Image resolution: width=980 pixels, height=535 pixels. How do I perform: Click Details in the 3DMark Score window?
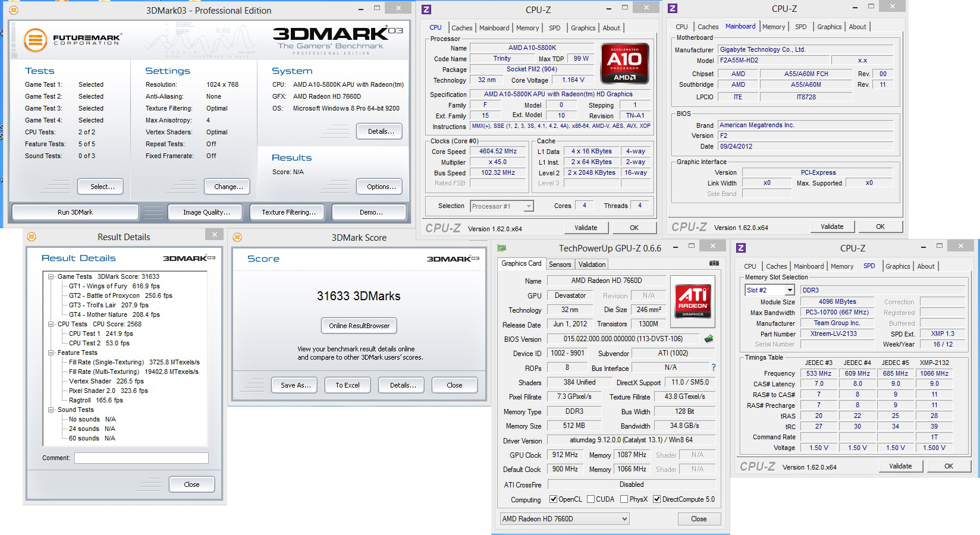click(x=403, y=385)
